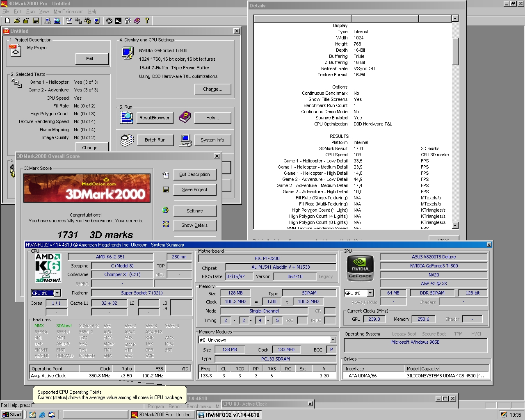Open the GPU #0 selector dropdown
This screenshot has height=420, width=525.
tap(370, 293)
